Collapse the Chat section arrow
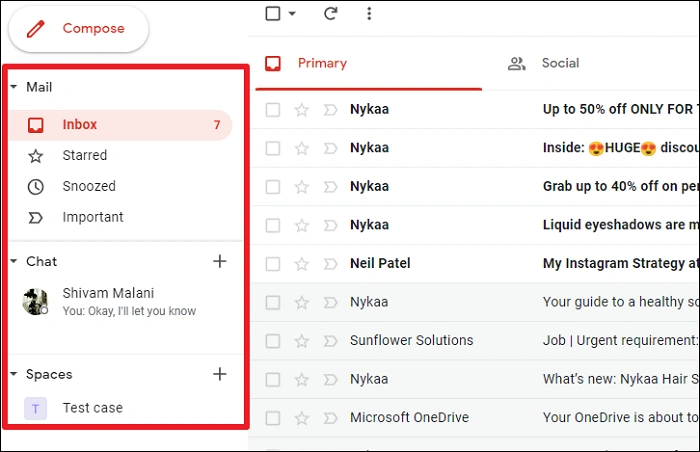The height and width of the screenshot is (452, 700). coord(14,261)
